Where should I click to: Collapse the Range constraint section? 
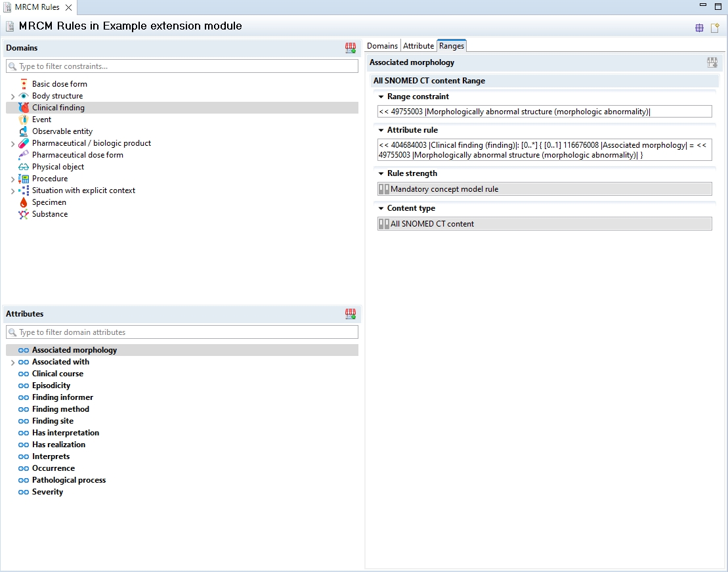tap(381, 97)
